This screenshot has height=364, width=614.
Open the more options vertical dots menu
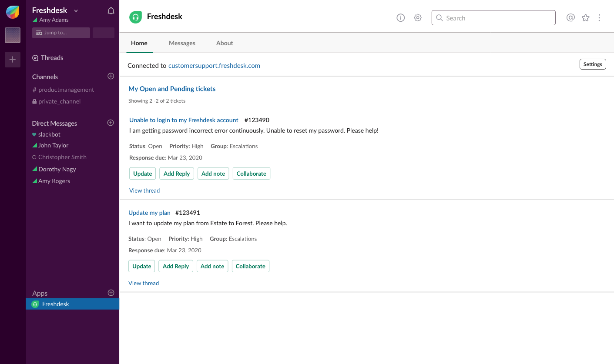pyautogui.click(x=599, y=18)
